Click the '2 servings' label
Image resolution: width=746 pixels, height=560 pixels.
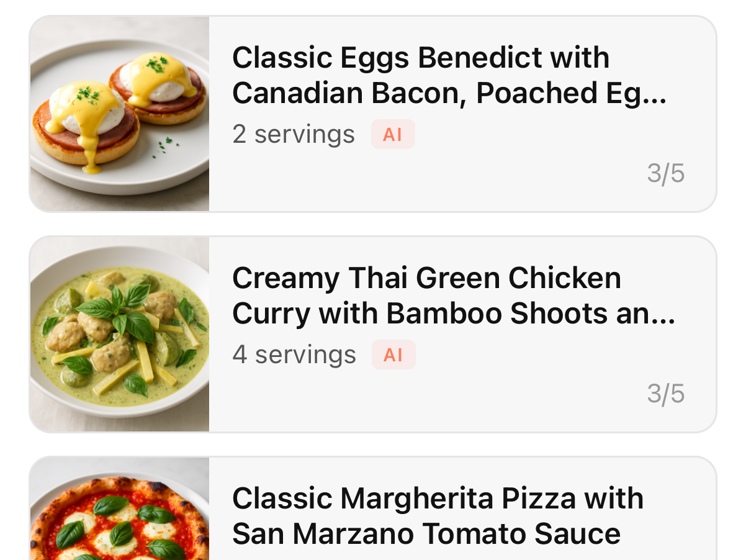[294, 135]
